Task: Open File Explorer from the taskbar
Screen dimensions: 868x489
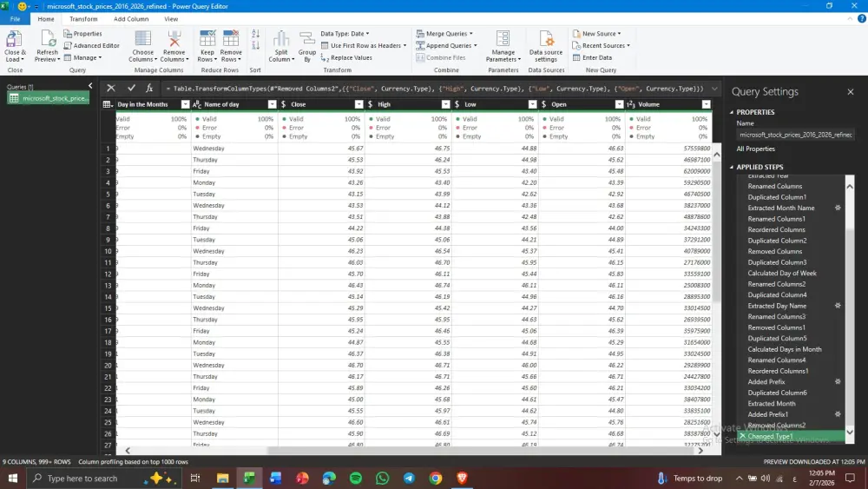Action: click(x=222, y=478)
